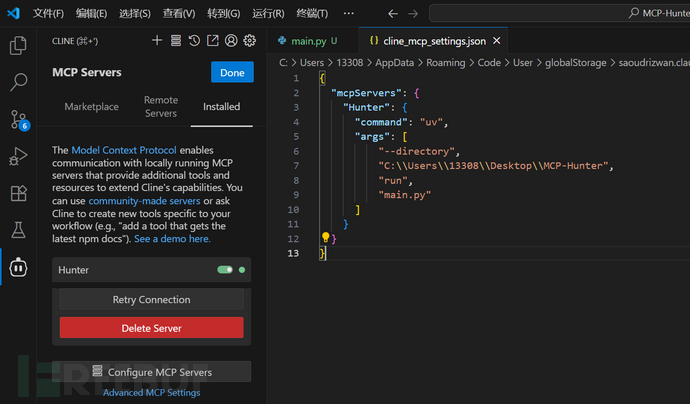The width and height of the screenshot is (690, 404).
Task: Toggle the Hunter server switch off
Action: click(225, 270)
